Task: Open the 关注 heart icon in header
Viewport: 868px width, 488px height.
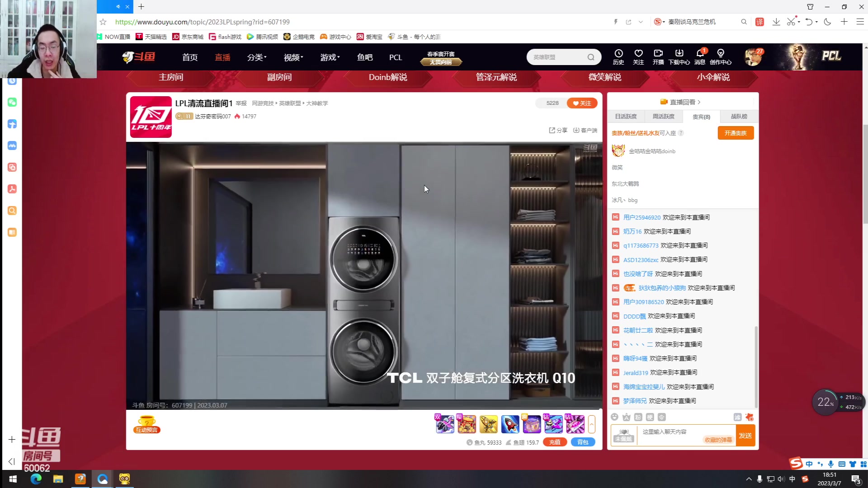Action: [638, 57]
